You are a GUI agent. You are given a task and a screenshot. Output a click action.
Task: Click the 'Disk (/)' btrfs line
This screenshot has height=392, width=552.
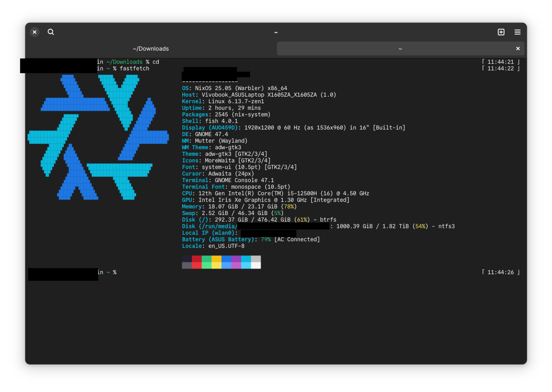(259, 220)
